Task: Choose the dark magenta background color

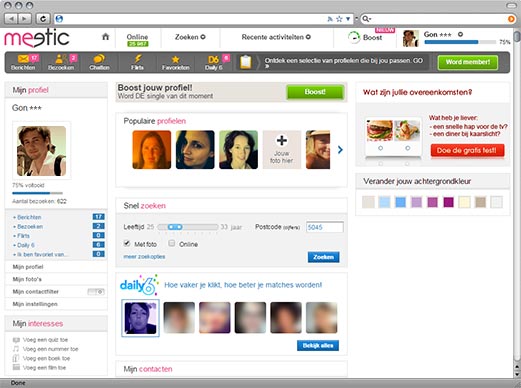Action: click(x=448, y=202)
